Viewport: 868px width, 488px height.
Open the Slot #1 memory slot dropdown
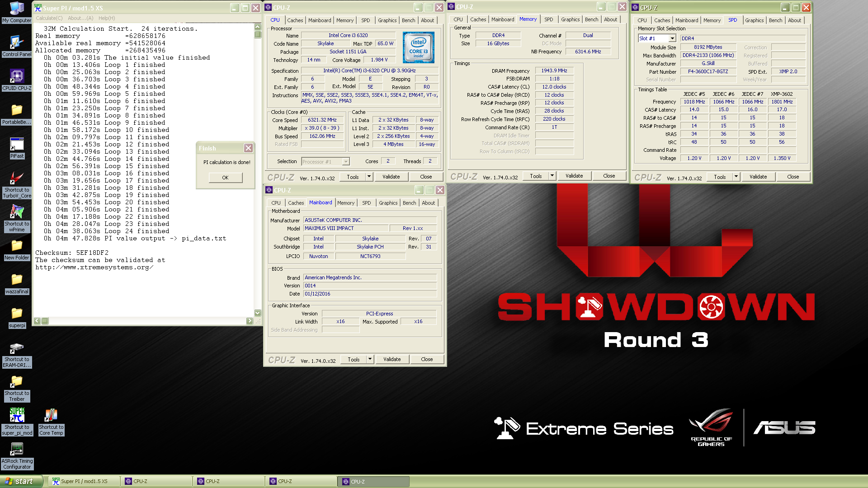coord(672,38)
